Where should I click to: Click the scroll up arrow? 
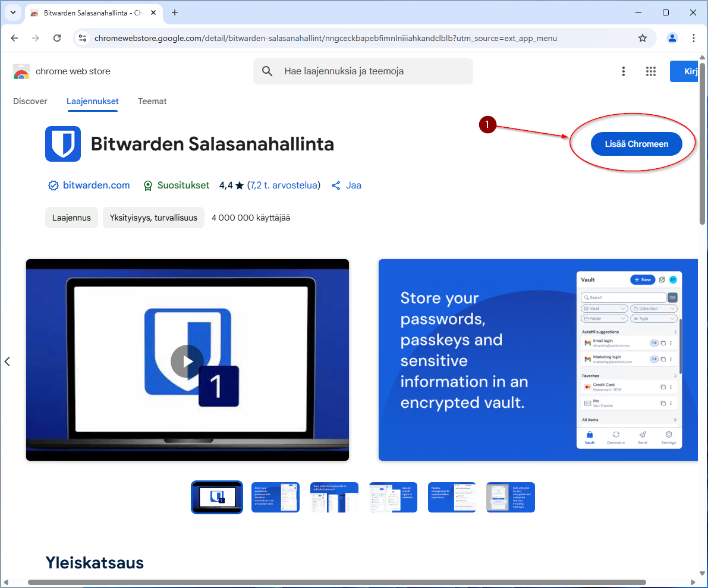pos(702,57)
